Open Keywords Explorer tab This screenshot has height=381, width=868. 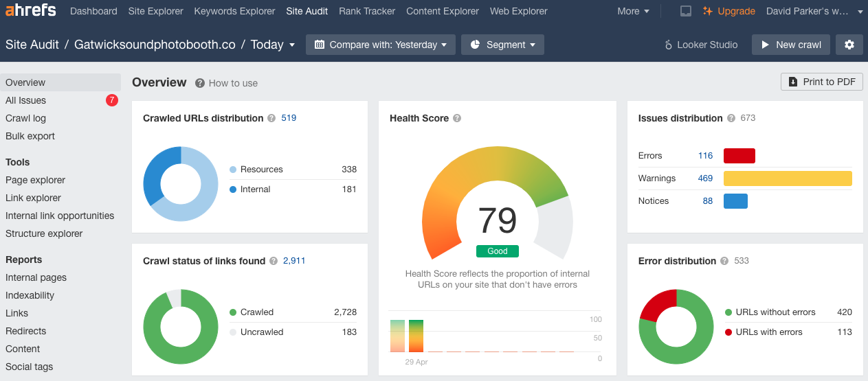coord(234,11)
